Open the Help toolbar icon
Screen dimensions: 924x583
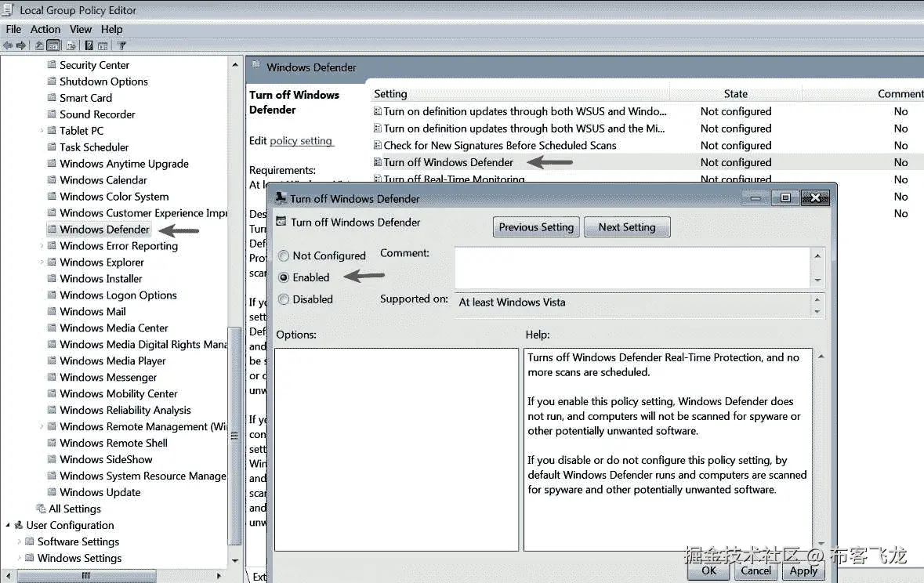(89, 45)
